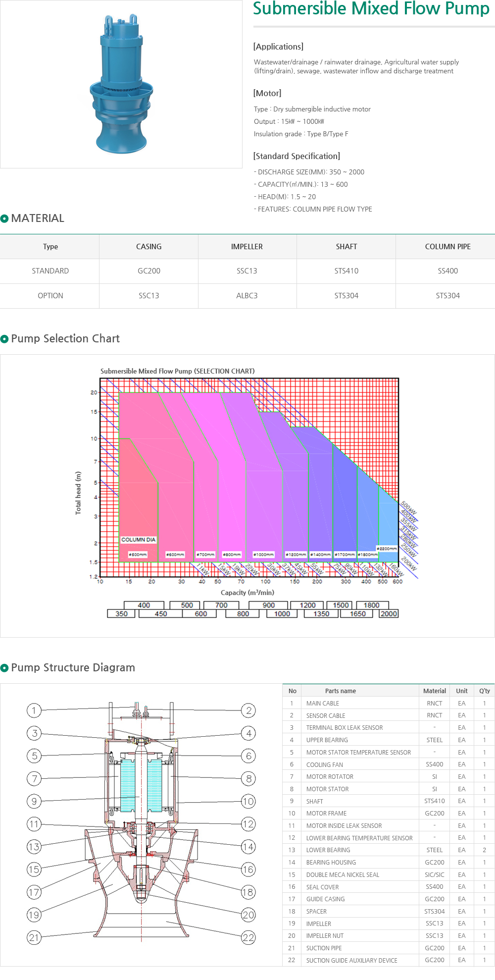Click callout circle 19 on structure diagram
The height and width of the screenshot is (980, 495).
[x=34, y=915]
